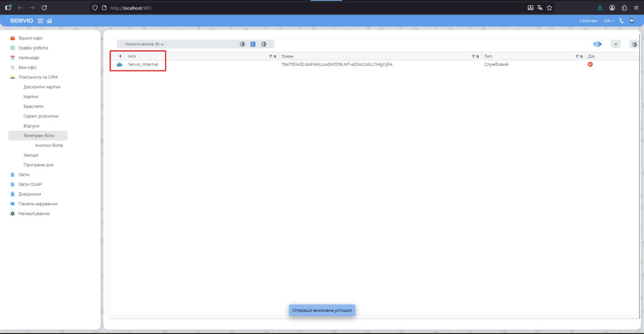
Task: Open Кнопки ботів submenu item
Action: 49,145
